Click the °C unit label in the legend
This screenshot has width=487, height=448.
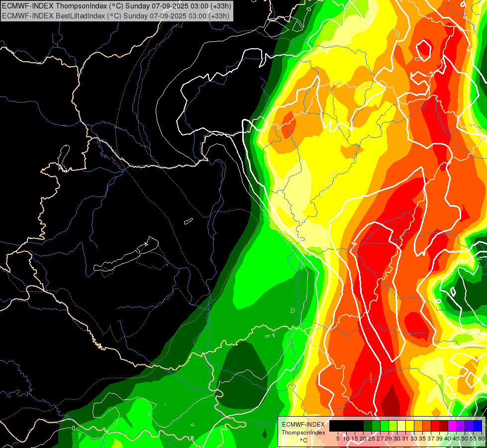304,441
